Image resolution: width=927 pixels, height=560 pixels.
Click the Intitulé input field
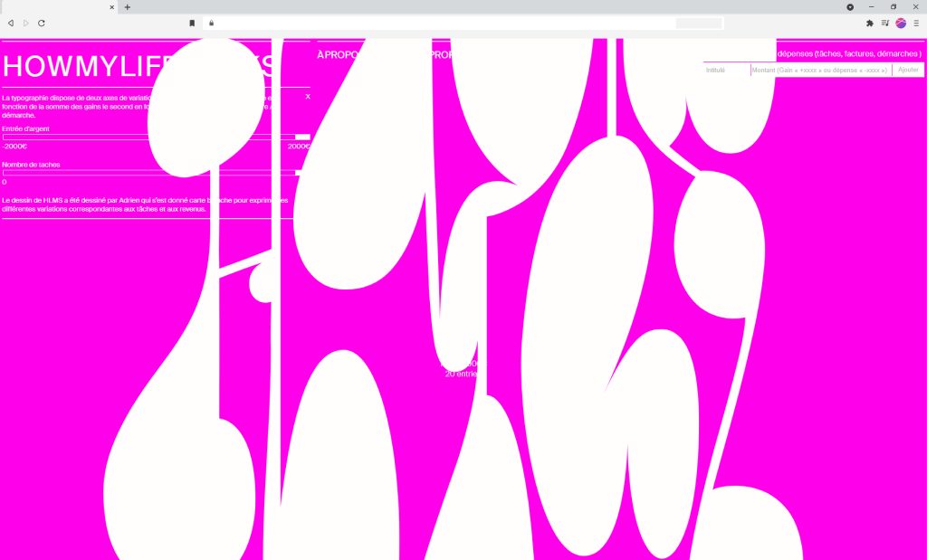coord(727,70)
